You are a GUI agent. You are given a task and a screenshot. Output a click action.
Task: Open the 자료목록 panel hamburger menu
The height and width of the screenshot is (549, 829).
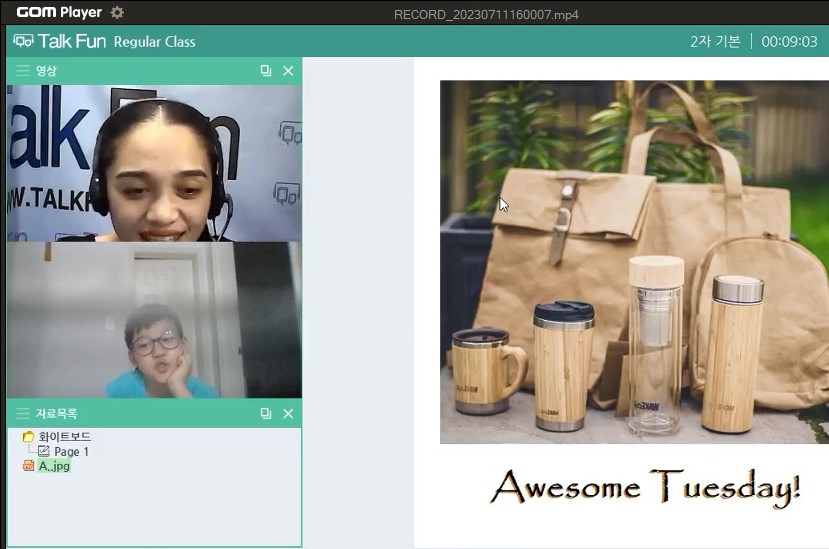coord(22,414)
